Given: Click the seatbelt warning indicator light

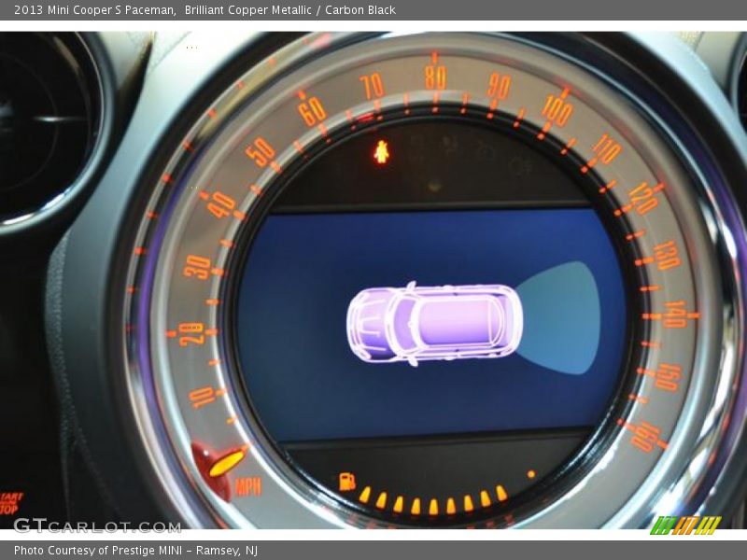Looking at the screenshot, I should click(381, 152).
